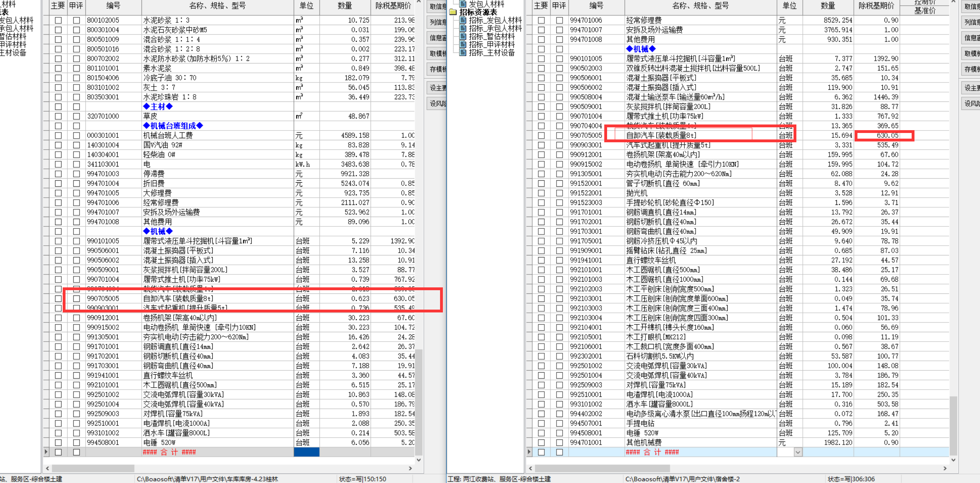Tick 主要 for the 折旧费 row
Image resolution: width=980 pixels, height=483 pixels.
pyautogui.click(x=58, y=183)
